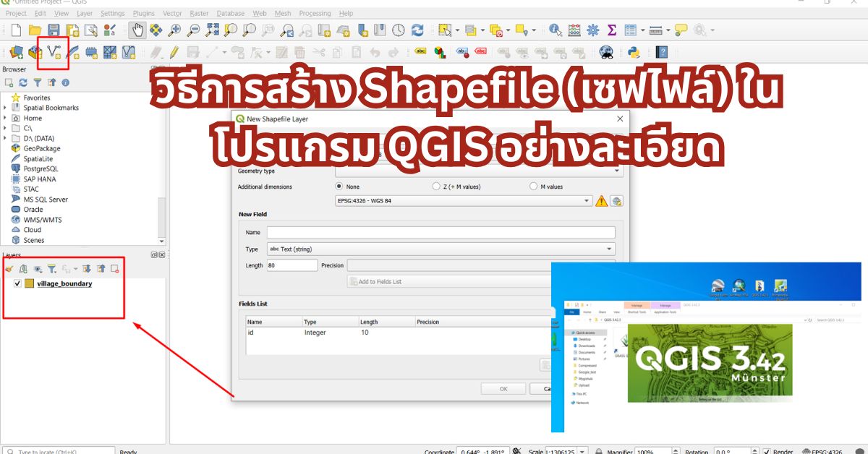Toggle visibility of village_boundary layer
The image size is (868, 454).
tap(18, 284)
